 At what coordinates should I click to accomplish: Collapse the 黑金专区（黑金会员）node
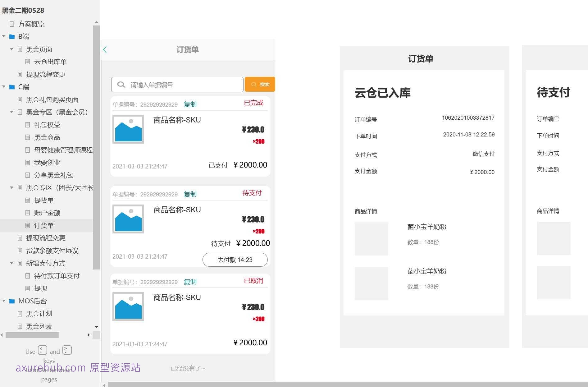pos(11,112)
